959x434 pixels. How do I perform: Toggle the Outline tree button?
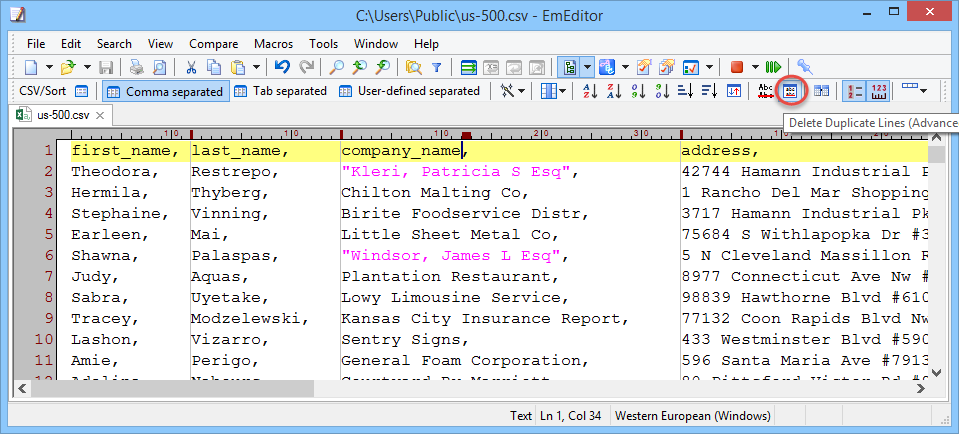pos(569,67)
